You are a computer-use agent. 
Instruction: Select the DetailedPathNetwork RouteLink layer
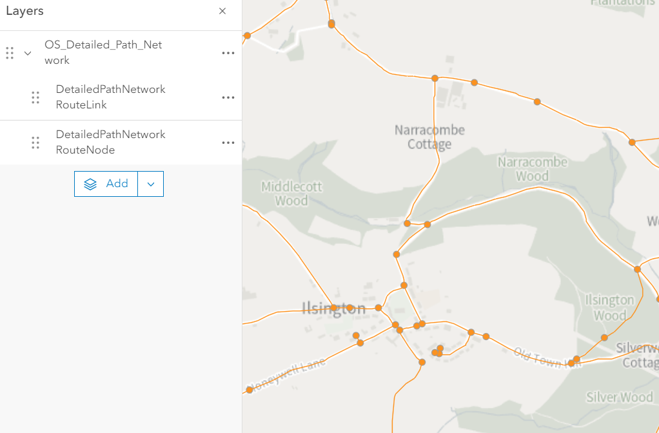110,97
